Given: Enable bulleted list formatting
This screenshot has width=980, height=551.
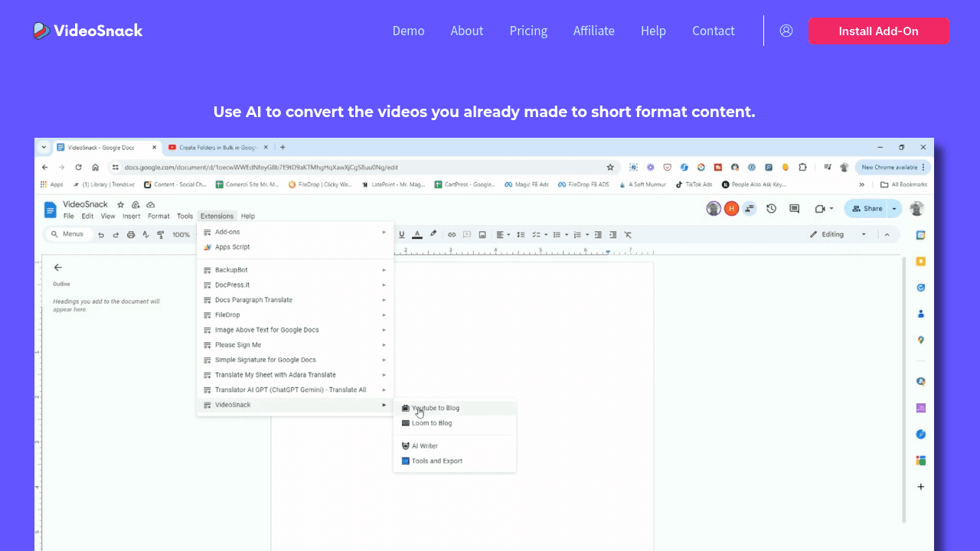Looking at the screenshot, I should pyautogui.click(x=558, y=234).
